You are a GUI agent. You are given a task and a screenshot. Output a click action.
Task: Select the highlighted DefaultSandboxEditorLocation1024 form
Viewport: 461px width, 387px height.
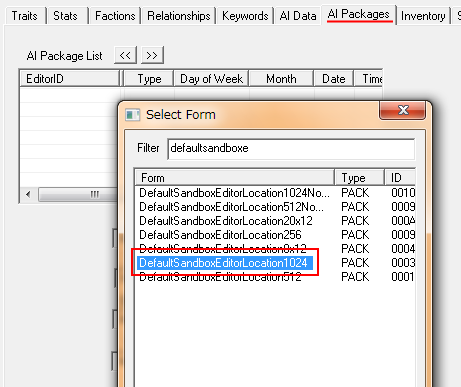click(x=225, y=263)
